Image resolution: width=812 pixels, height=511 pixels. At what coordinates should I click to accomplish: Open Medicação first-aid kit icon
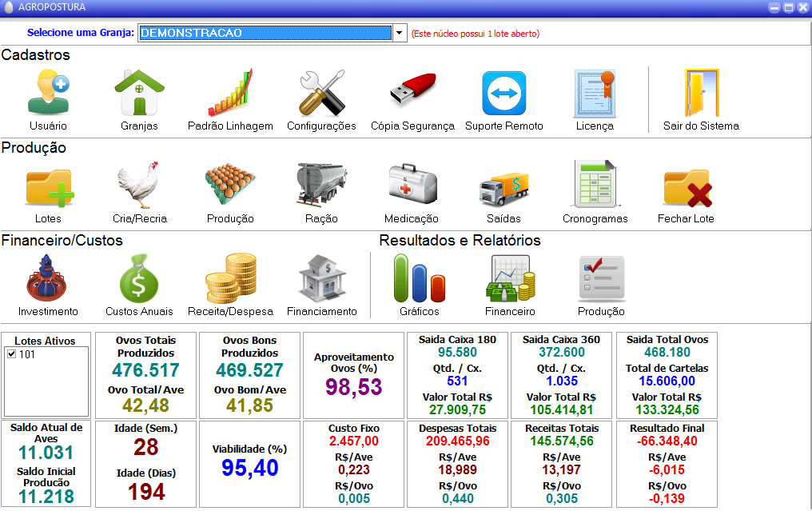coord(412,186)
